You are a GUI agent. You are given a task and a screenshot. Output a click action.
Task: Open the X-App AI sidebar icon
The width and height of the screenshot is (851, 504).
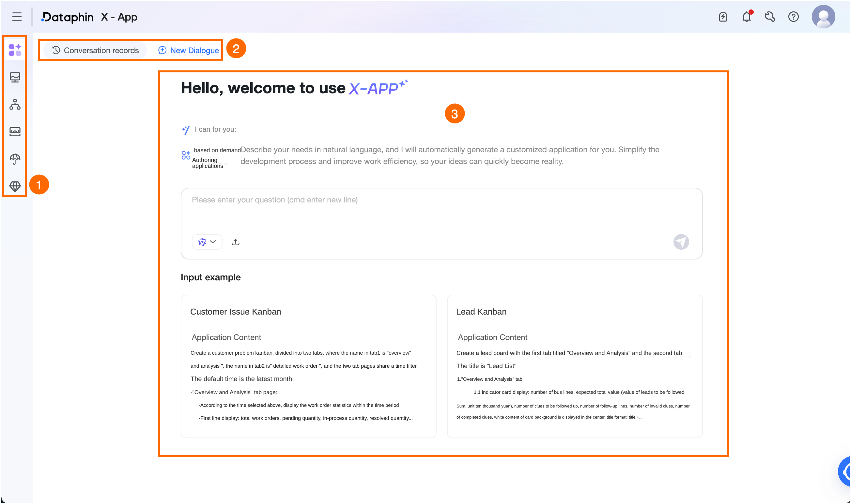pos(15,50)
